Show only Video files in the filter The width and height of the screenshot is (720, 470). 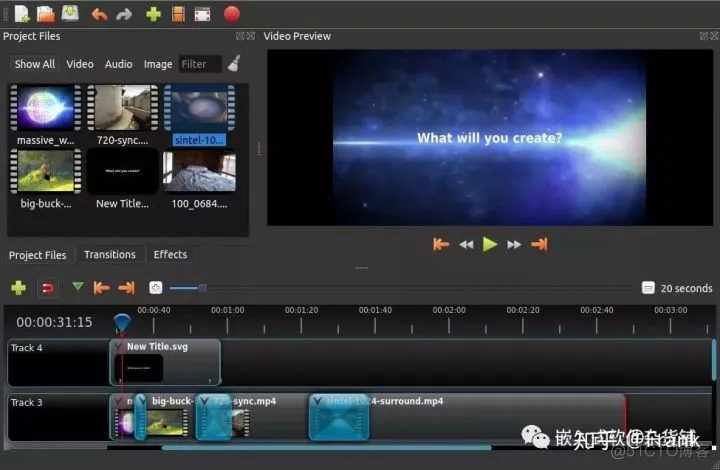(79, 64)
